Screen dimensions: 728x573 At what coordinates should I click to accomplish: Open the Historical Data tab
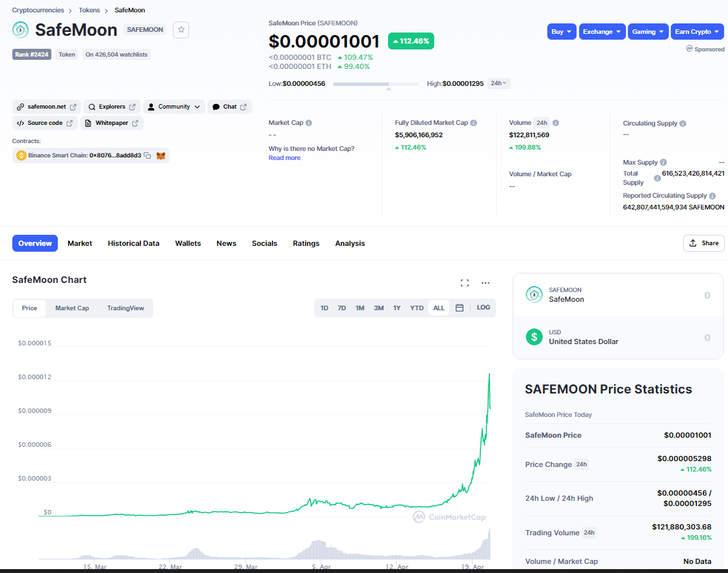(134, 243)
